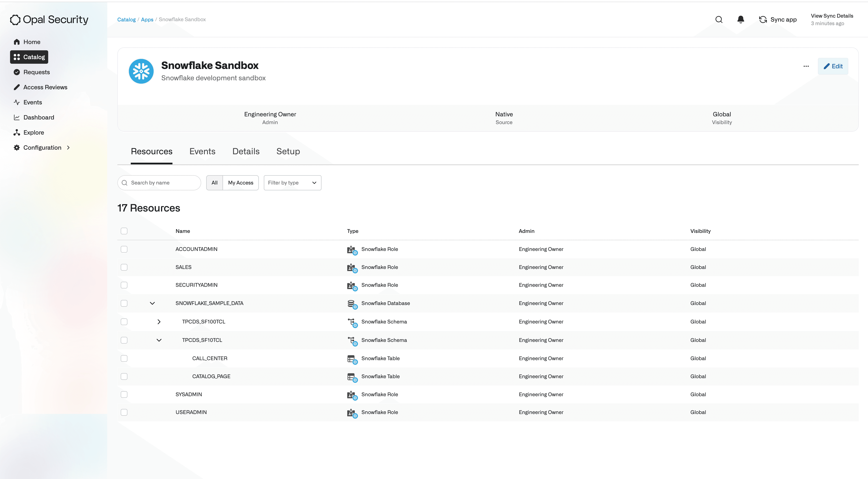This screenshot has height=479, width=868.
Task: Click the Edit button
Action: pos(833,66)
